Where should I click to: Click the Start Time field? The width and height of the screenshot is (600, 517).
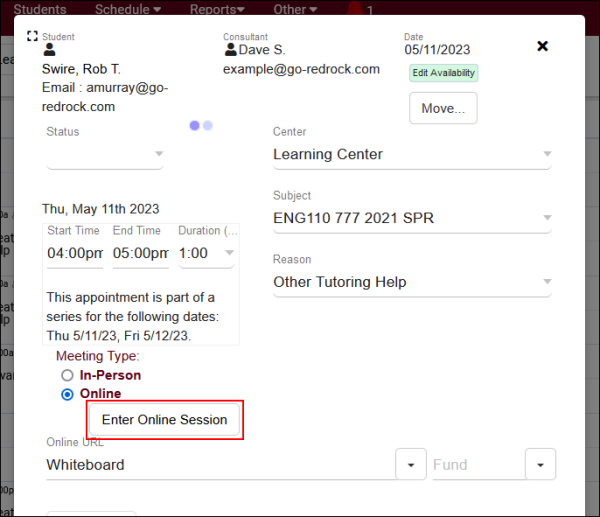75,253
